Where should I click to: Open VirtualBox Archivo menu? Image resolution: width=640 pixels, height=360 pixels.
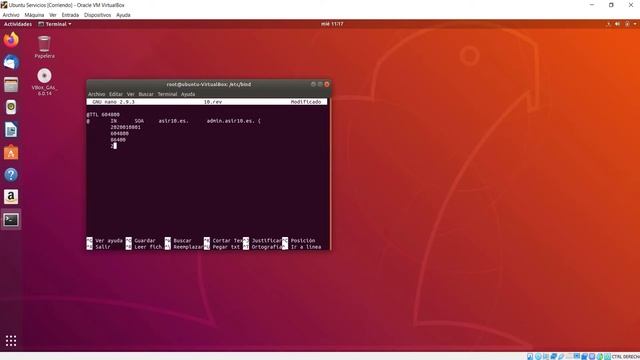point(11,15)
